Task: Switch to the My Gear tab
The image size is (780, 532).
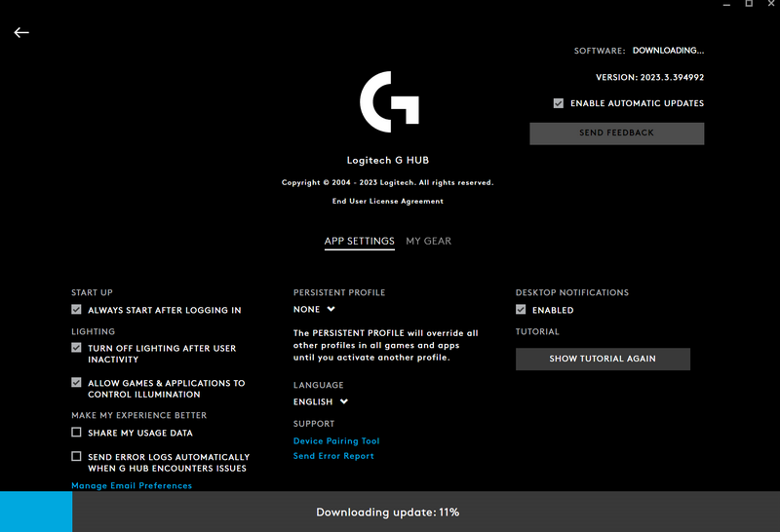Action: 429,241
